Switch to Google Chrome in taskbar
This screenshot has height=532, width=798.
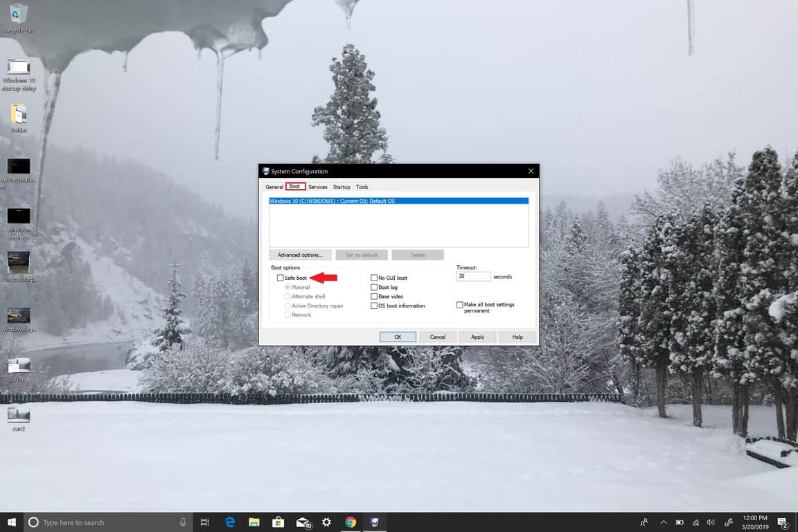coord(351,522)
